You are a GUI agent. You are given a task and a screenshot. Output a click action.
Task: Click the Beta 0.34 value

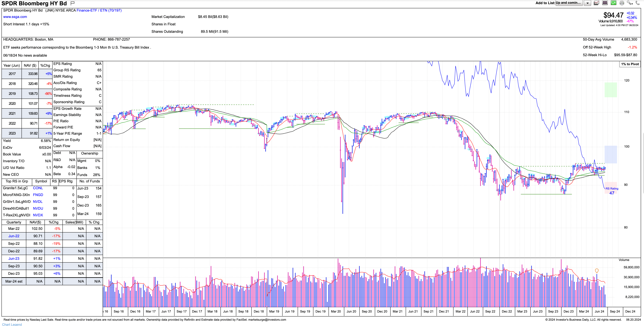click(x=72, y=174)
